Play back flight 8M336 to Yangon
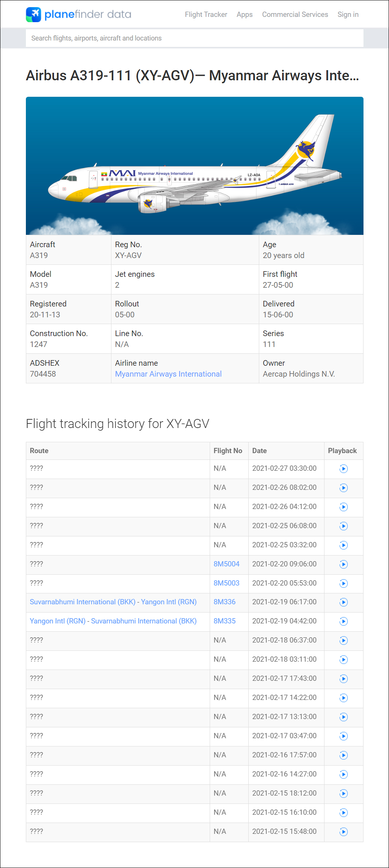Screen dimensions: 389x868 point(344,602)
